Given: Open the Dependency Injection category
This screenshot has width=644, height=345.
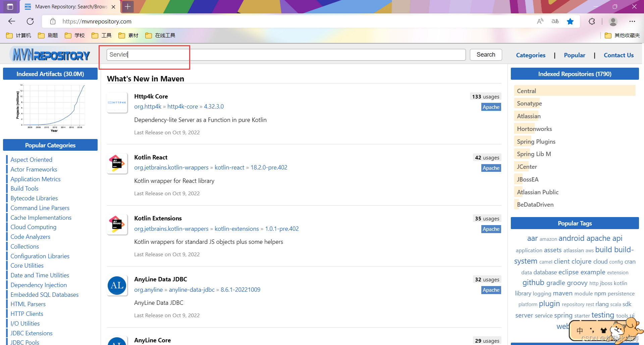Looking at the screenshot, I should pos(39,285).
